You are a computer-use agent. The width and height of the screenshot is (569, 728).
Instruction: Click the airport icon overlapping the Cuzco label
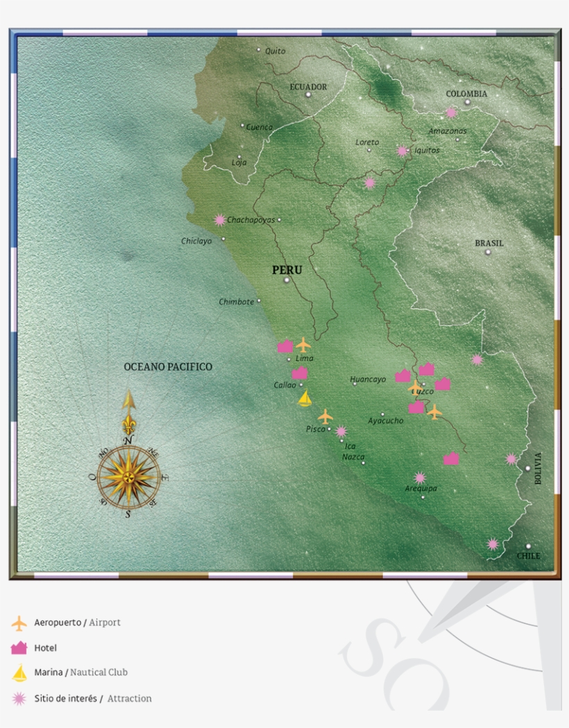[x=415, y=387]
